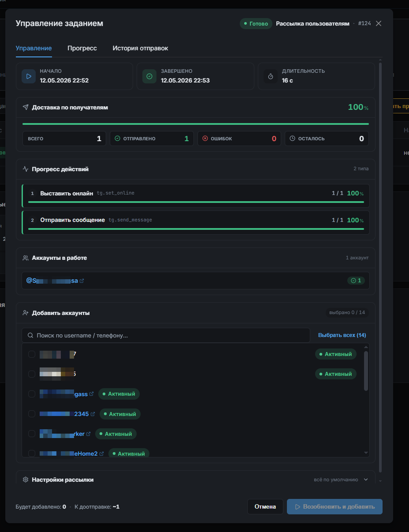Screen dimensions: 409x532
Task: Open the Управление tab
Action: coord(33,48)
